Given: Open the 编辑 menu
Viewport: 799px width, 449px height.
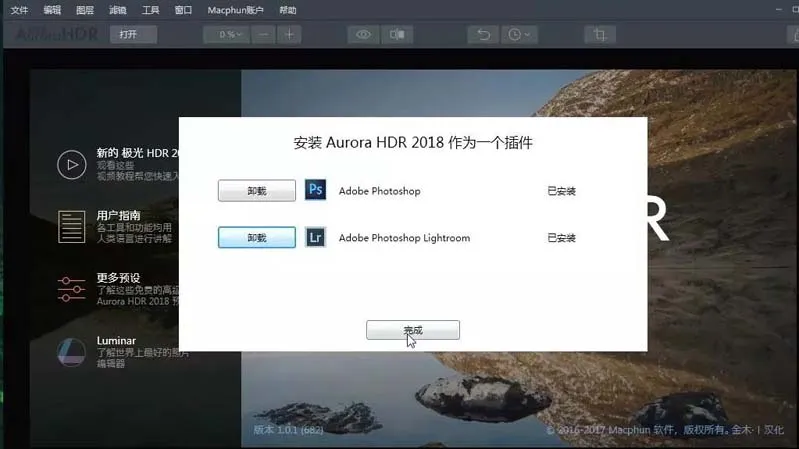Looking at the screenshot, I should [52, 10].
